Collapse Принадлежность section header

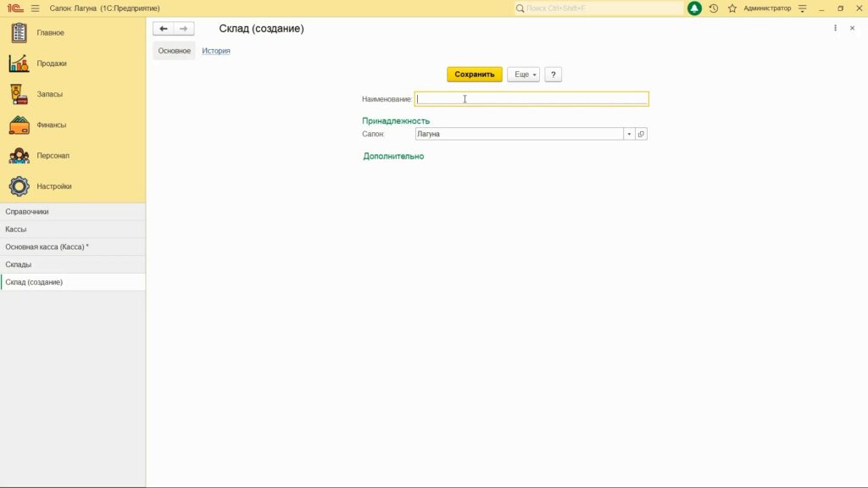(x=396, y=121)
